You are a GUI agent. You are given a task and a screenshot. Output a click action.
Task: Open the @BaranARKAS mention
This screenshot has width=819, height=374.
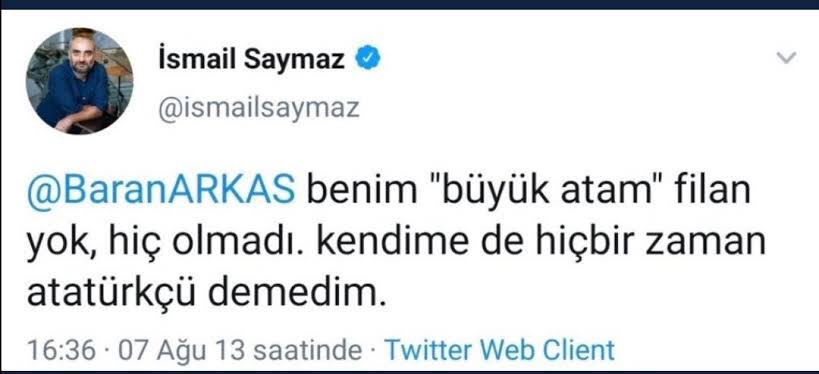161,192
